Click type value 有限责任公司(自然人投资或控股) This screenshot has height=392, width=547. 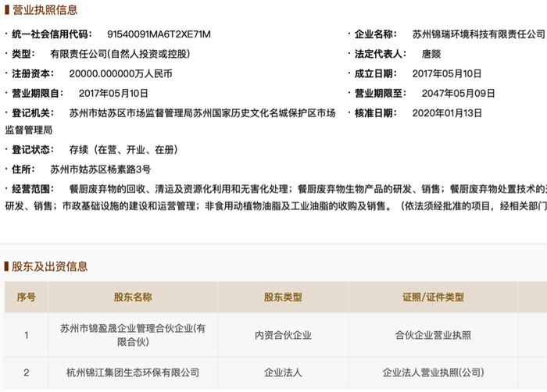(120, 54)
